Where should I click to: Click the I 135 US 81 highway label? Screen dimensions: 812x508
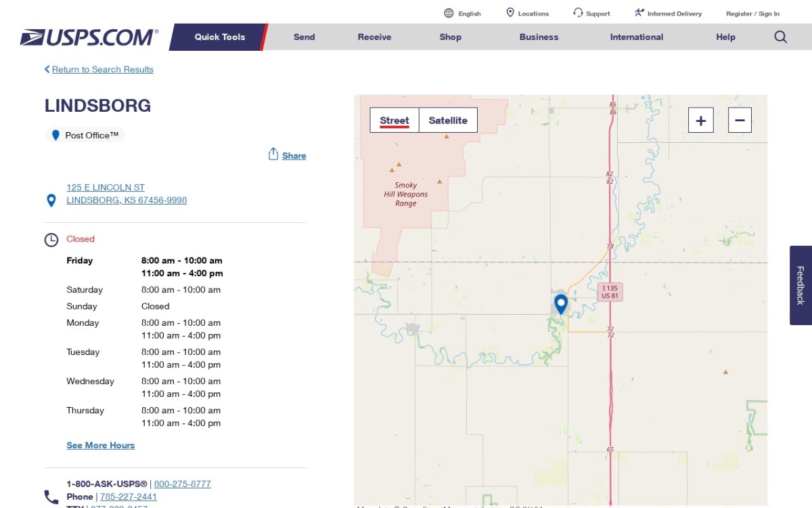610,292
